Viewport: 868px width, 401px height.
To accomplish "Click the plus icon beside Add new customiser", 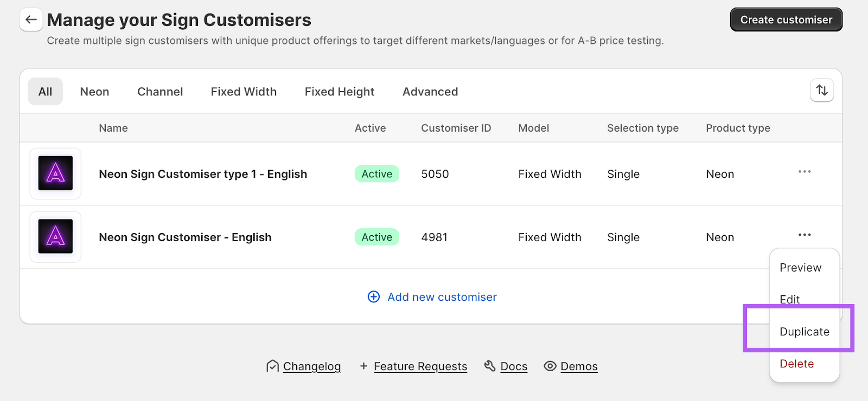I will [x=374, y=297].
